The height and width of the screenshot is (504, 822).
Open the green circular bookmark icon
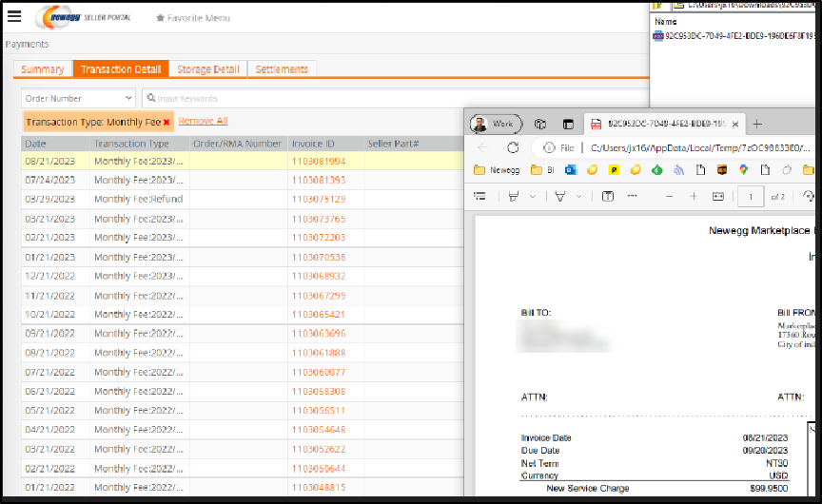pyautogui.click(x=656, y=170)
